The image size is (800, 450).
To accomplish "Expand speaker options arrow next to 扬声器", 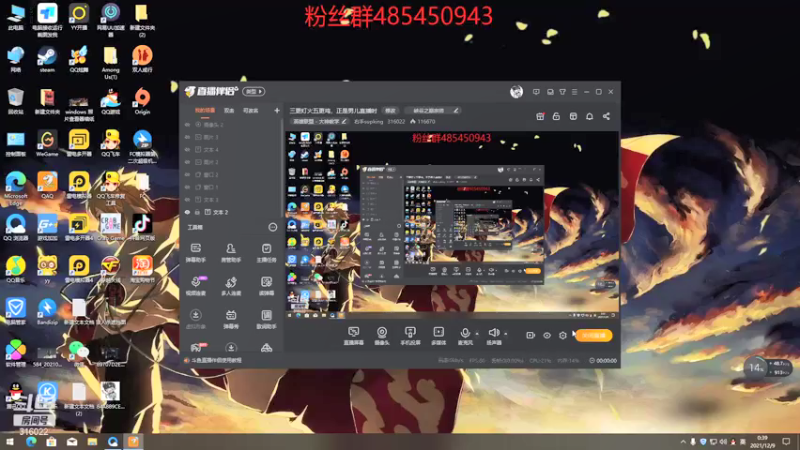I will click(506, 334).
